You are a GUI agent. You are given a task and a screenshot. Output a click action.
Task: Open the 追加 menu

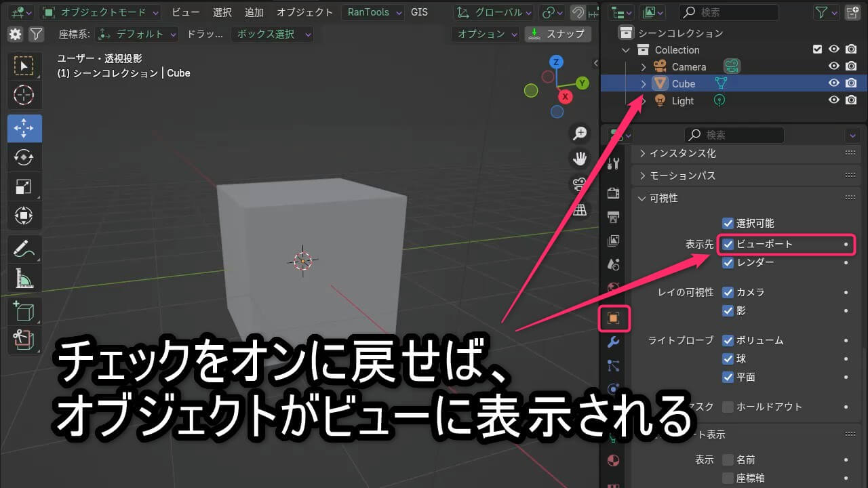(254, 12)
